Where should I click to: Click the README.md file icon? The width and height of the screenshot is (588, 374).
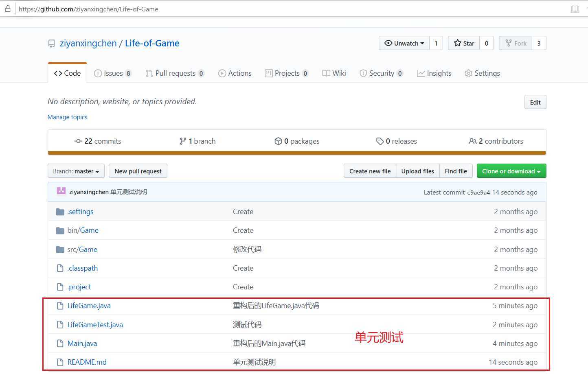point(60,362)
